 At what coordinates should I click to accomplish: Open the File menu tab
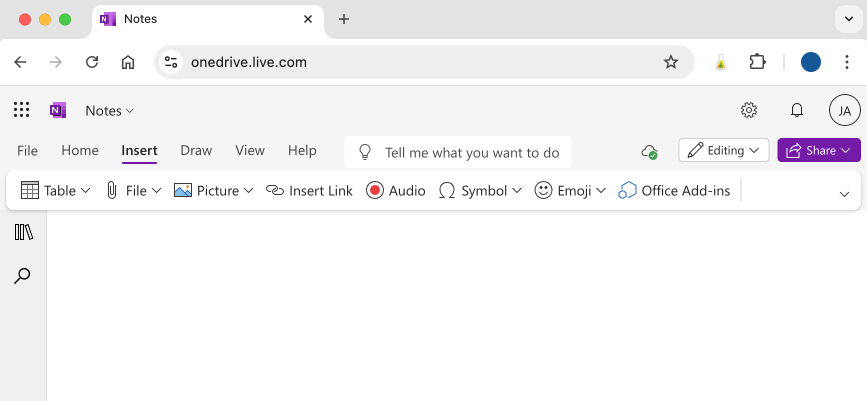click(27, 150)
